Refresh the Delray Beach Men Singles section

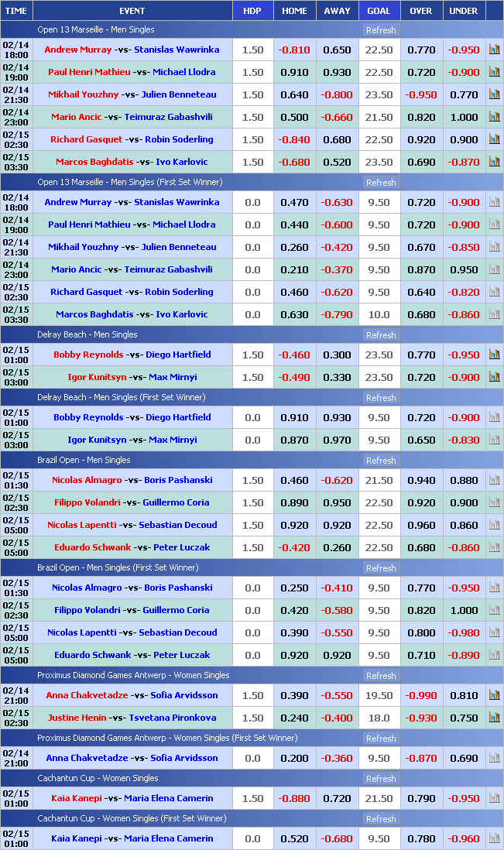[x=381, y=335]
